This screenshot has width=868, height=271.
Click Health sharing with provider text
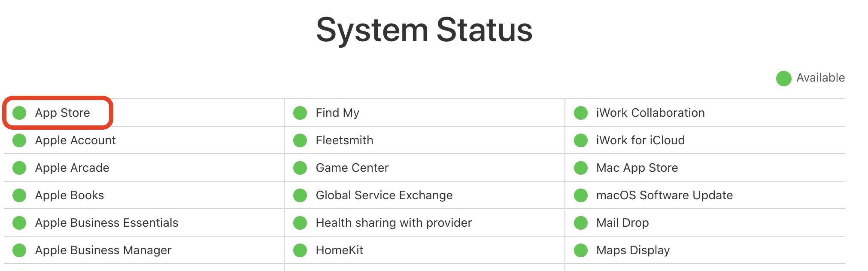pyautogui.click(x=394, y=223)
